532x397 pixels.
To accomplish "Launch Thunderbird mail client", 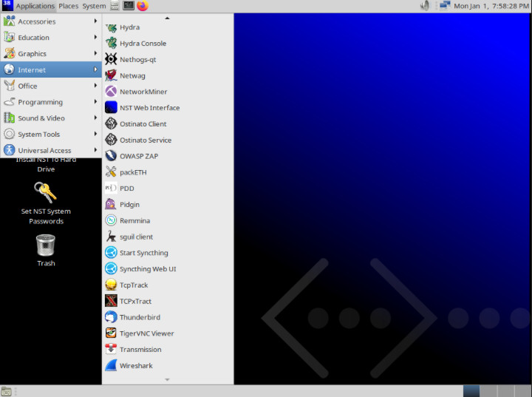I will [x=168, y=317].
